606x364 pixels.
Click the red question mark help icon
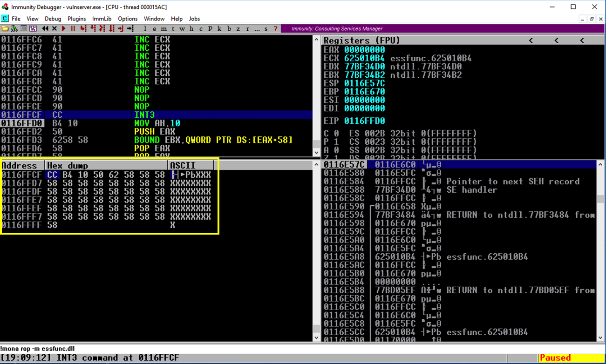(275, 29)
